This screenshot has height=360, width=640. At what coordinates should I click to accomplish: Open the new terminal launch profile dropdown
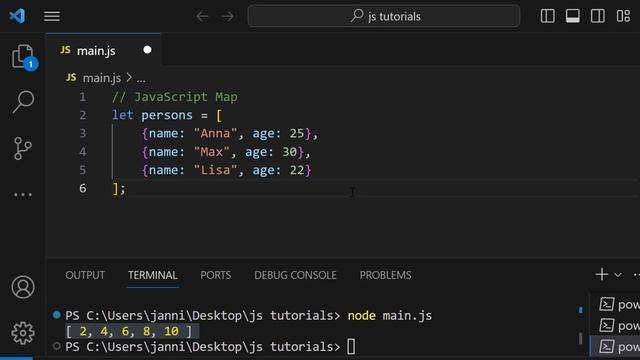(618, 275)
